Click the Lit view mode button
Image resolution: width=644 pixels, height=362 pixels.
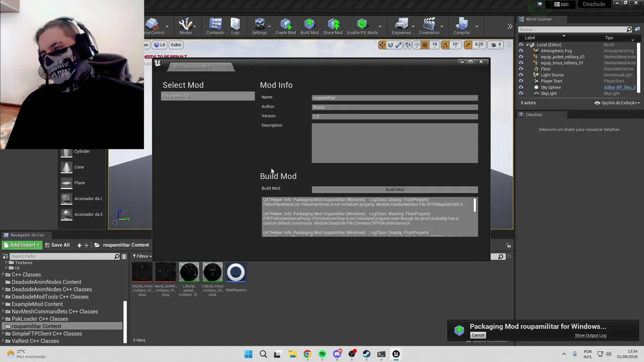coord(159,45)
